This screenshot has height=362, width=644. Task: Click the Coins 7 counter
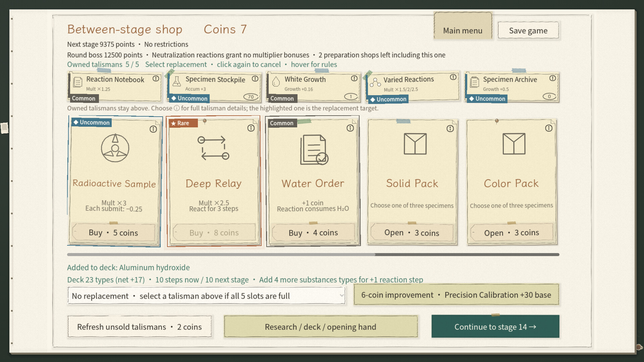tap(225, 29)
